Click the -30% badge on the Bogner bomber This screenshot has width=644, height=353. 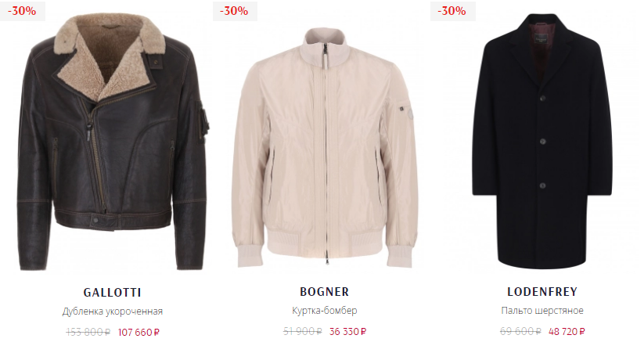coord(235,11)
